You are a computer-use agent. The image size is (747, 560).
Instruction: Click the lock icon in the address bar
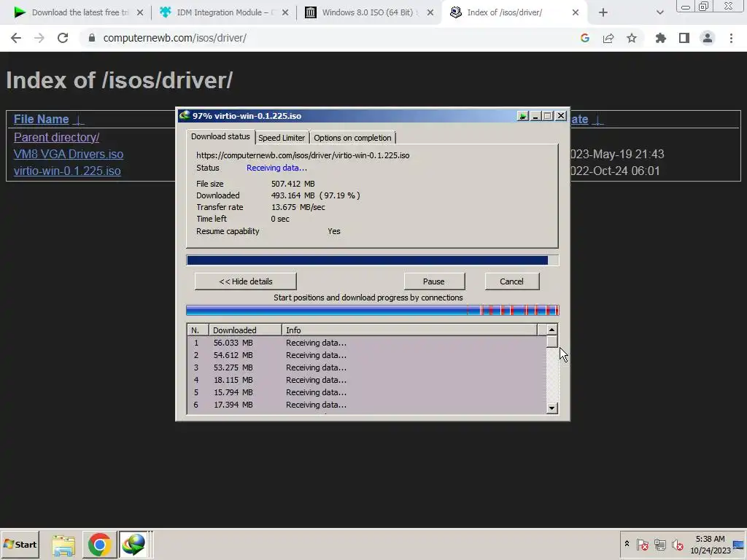pyautogui.click(x=92, y=38)
